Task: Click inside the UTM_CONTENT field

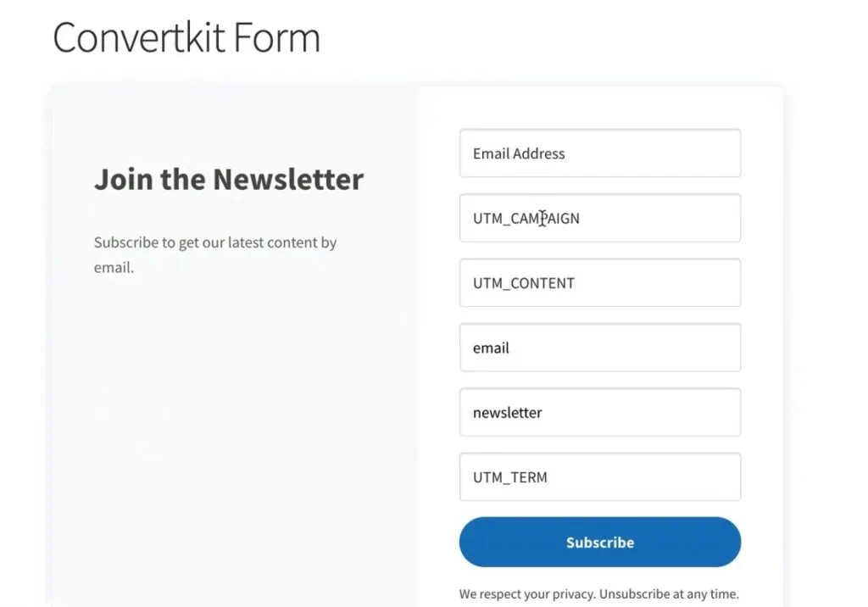Action: [x=599, y=282]
